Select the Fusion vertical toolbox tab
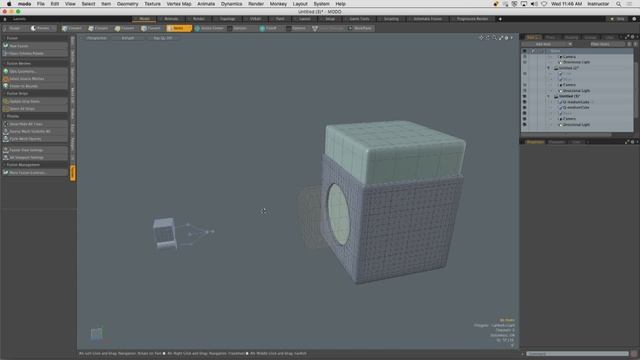The width and height of the screenshot is (640, 360). point(73,173)
